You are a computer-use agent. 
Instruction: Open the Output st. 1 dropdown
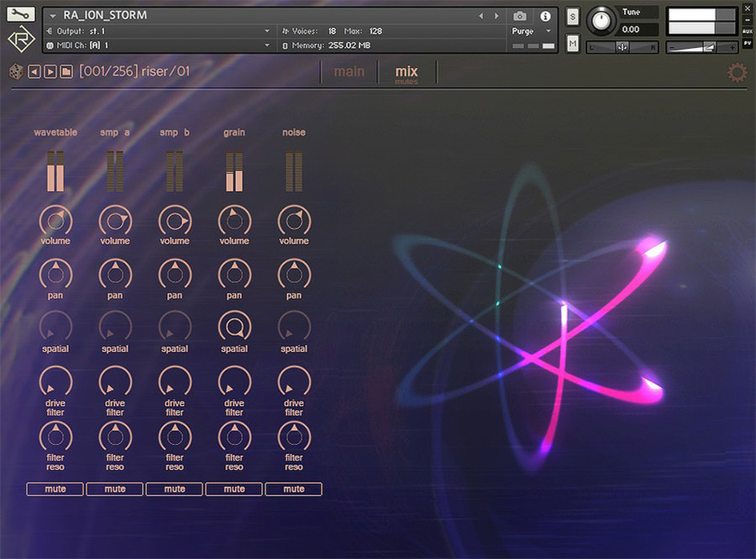(267, 31)
